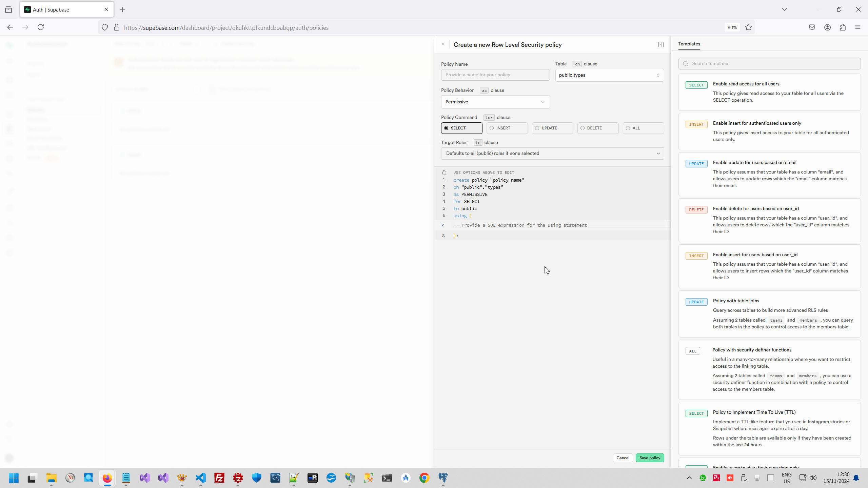This screenshot has width=868, height=488.
Task: Select the INSERT policy command
Action: 507,128
